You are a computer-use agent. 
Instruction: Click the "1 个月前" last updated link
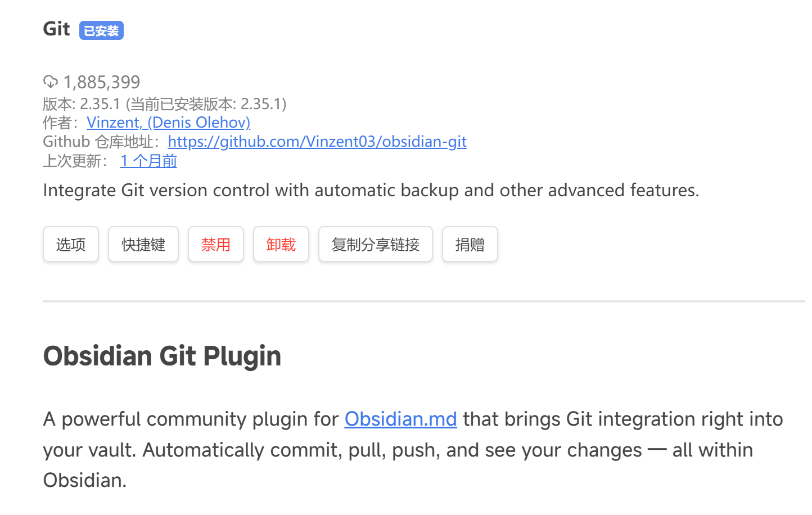coord(148,161)
